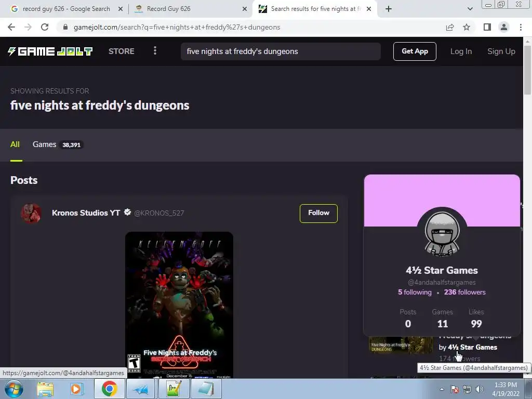Open the volume speaker tray icon
532x399 pixels.
(480, 389)
